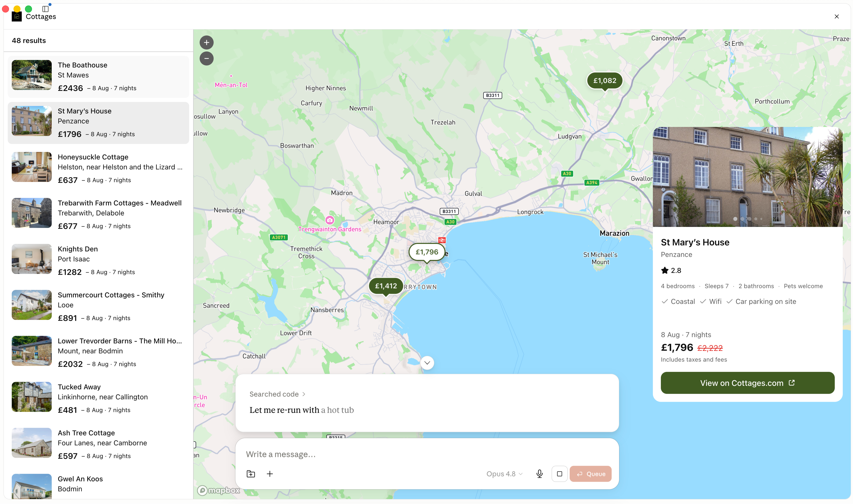Click the Mên-an-Tol map landmark label
The height and width of the screenshot is (504, 853).
(231, 85)
